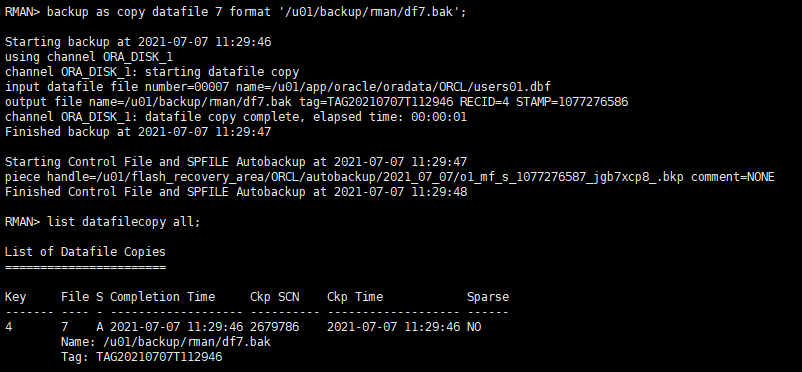Click 'elapsed time: 00:00:01' text
Viewport: 802px width, 372px height.
[390, 117]
